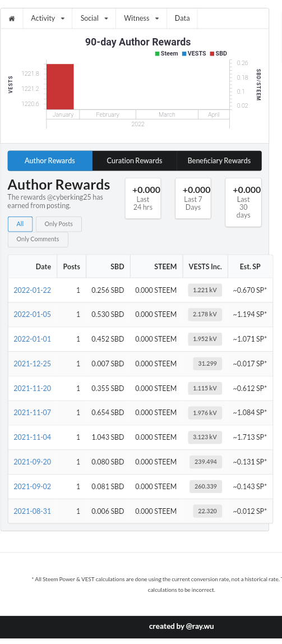Open the Social dropdown menu
This screenshot has height=644, width=282.
tap(94, 19)
